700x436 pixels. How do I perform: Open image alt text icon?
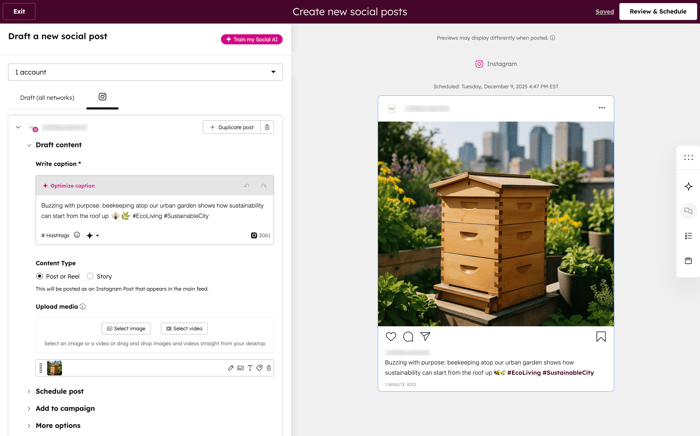pos(240,368)
